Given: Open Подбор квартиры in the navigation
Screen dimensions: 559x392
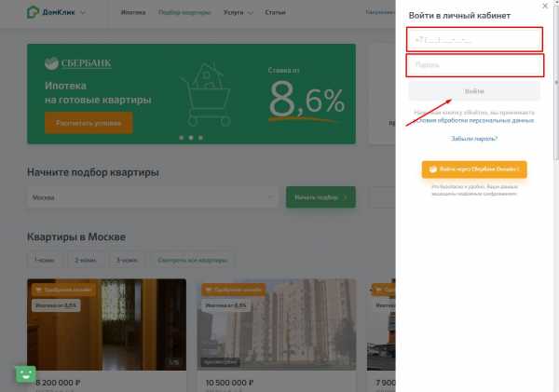Looking at the screenshot, I should [184, 13].
